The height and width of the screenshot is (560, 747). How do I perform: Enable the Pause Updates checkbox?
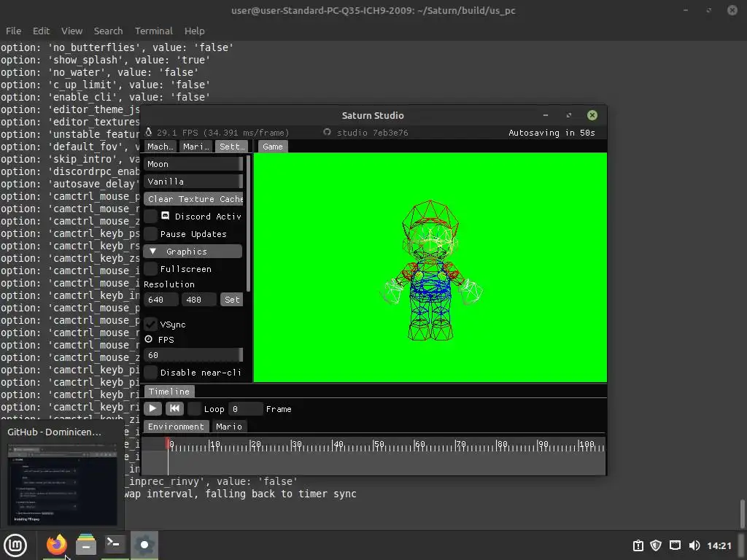tap(150, 234)
